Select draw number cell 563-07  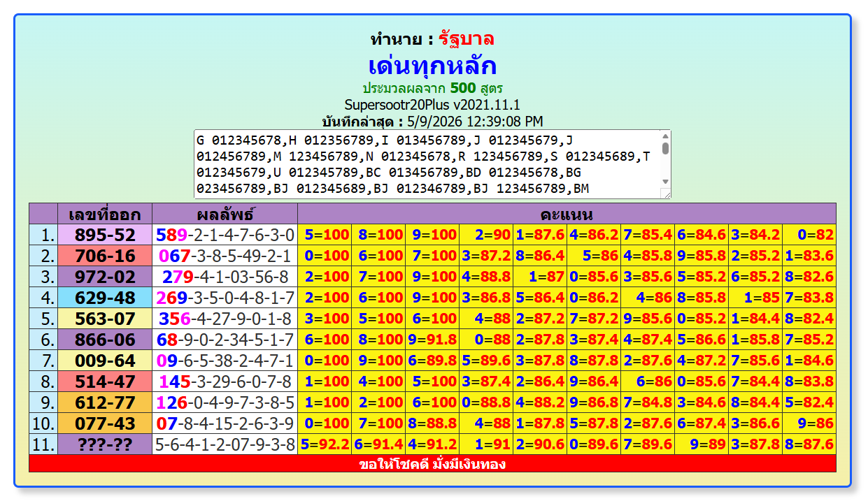(x=105, y=319)
